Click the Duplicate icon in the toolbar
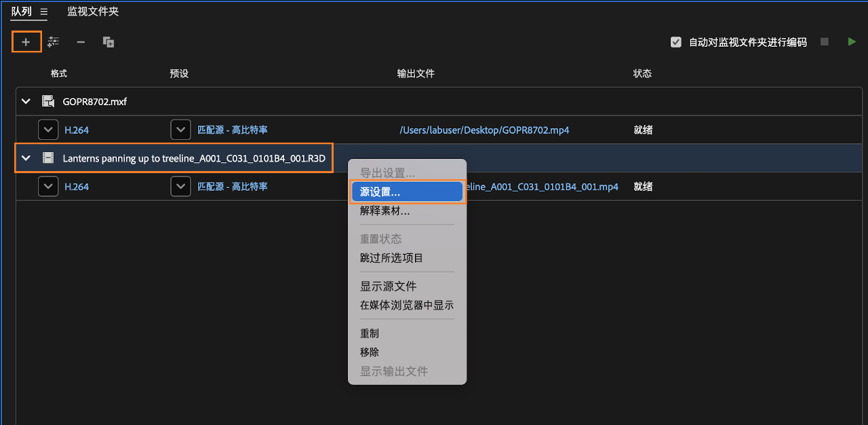Image resolution: width=868 pixels, height=425 pixels. (x=108, y=41)
